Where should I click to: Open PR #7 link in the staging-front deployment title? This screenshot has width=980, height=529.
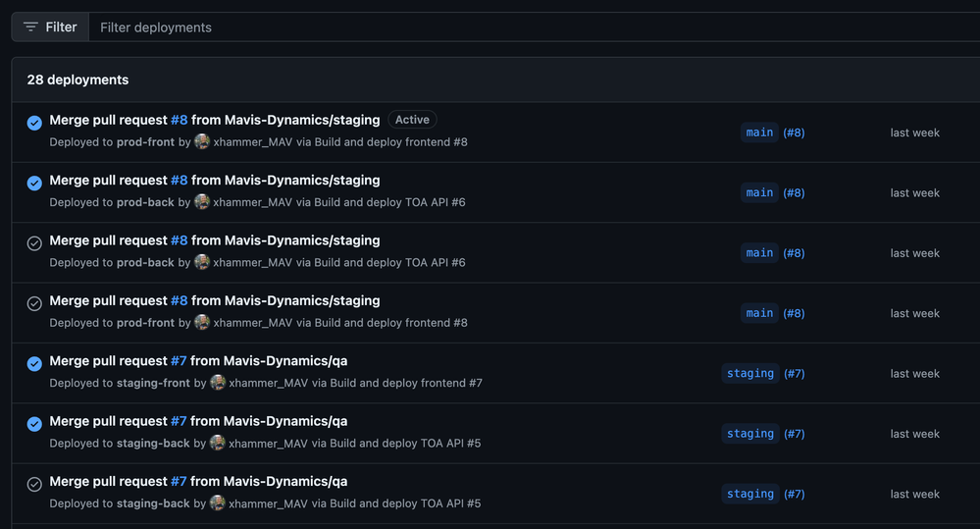coord(179,361)
